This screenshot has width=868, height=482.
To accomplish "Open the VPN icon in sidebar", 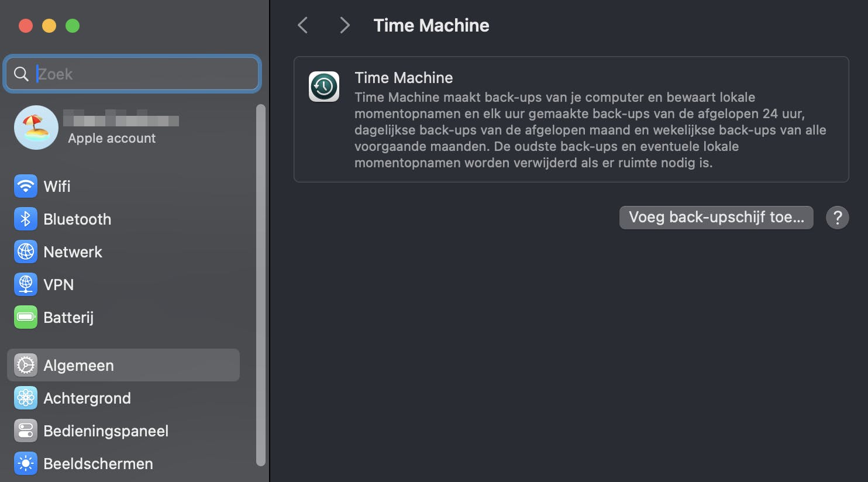I will coord(26,284).
